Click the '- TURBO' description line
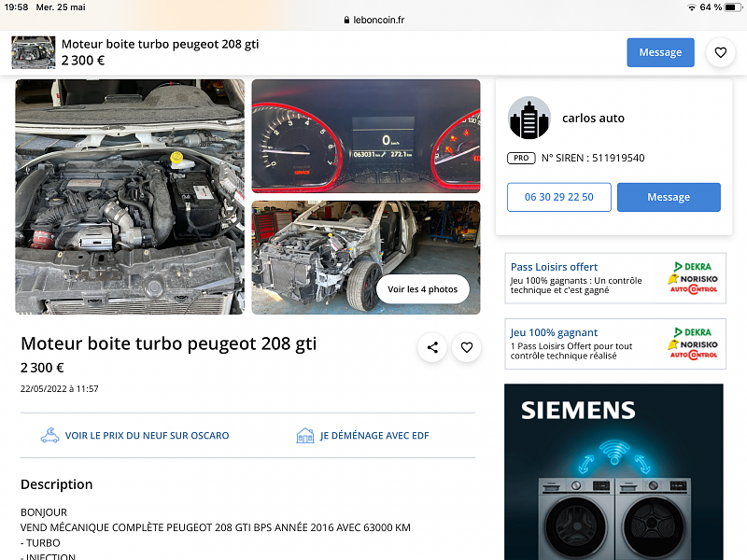 click(40, 543)
